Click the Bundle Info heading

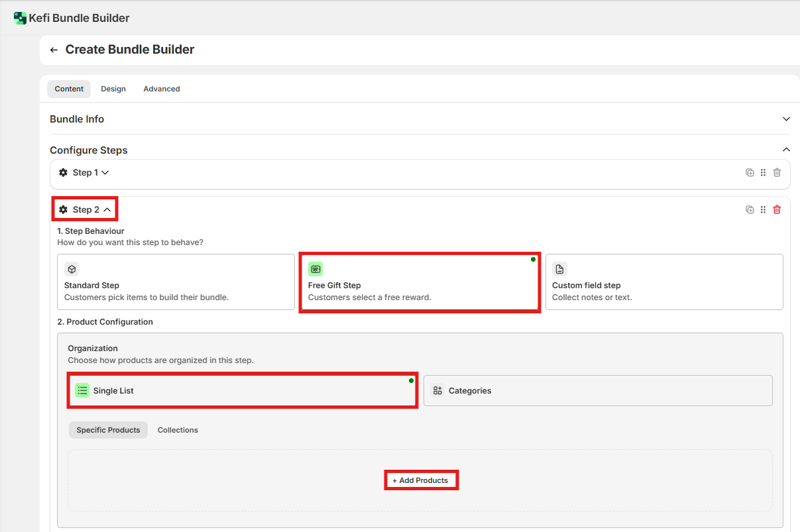(x=77, y=119)
